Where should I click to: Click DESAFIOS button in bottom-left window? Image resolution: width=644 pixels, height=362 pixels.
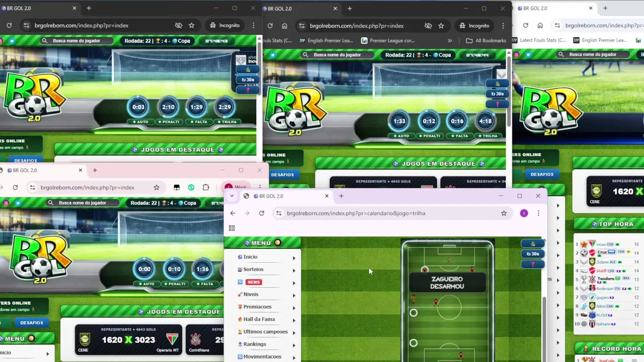[x=32, y=322]
